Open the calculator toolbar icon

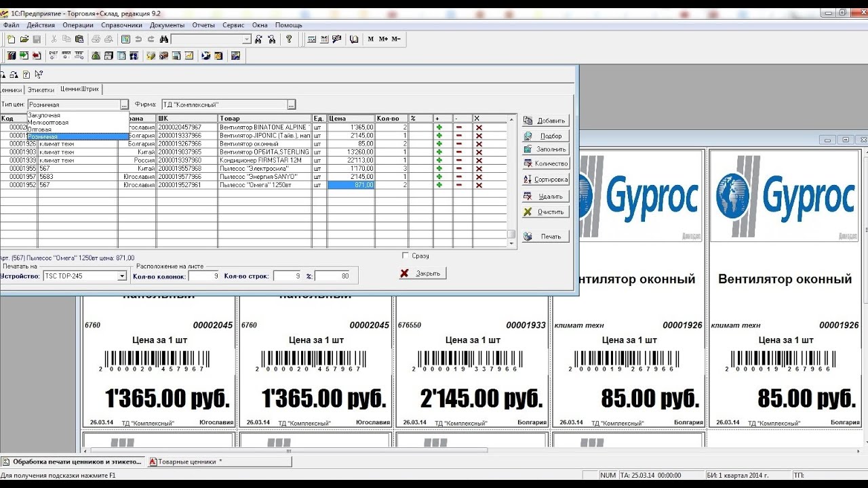click(x=312, y=39)
